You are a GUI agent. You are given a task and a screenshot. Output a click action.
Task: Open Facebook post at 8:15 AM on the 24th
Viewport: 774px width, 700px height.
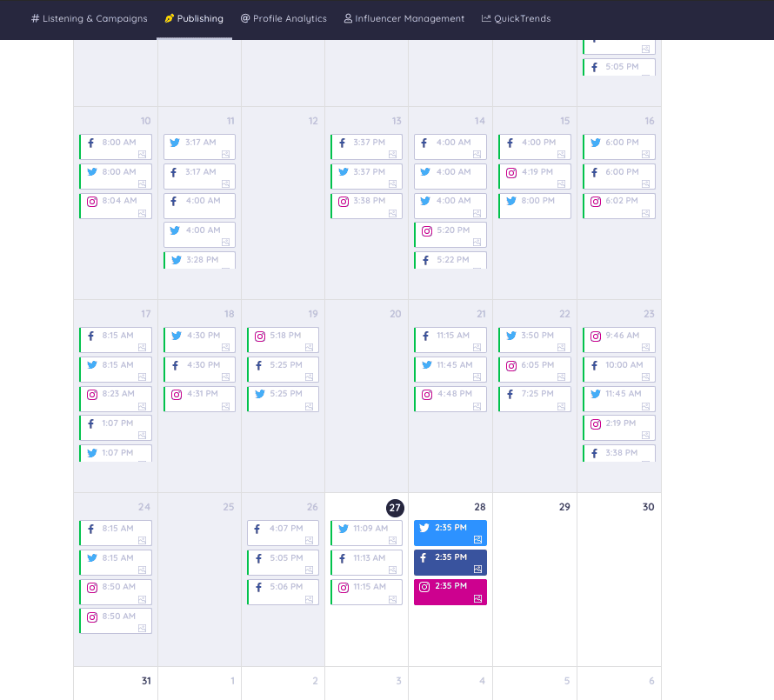(116, 533)
